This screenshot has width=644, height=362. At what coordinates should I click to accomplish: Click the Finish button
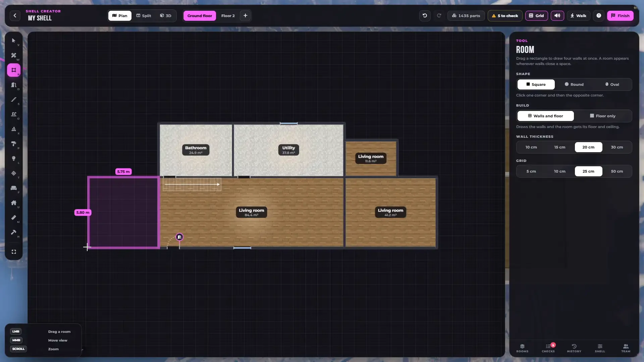620,16
